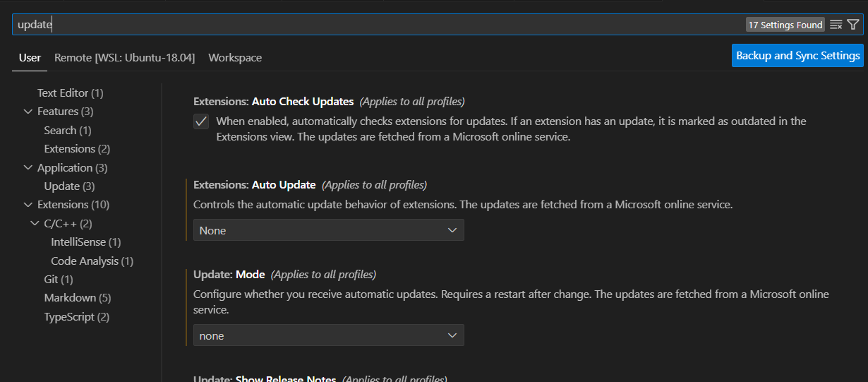
Task: Click the 'Extensions: Auto Check Updates' setting title
Action: pos(273,102)
